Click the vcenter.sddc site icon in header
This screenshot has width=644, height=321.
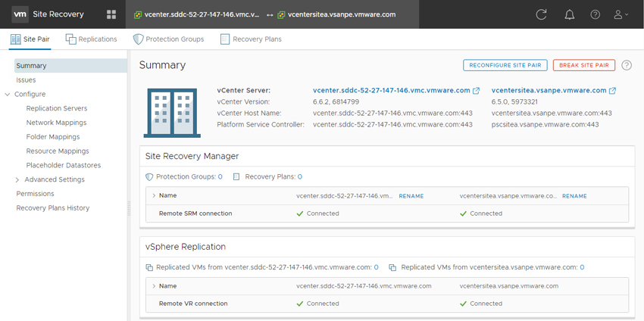139,15
